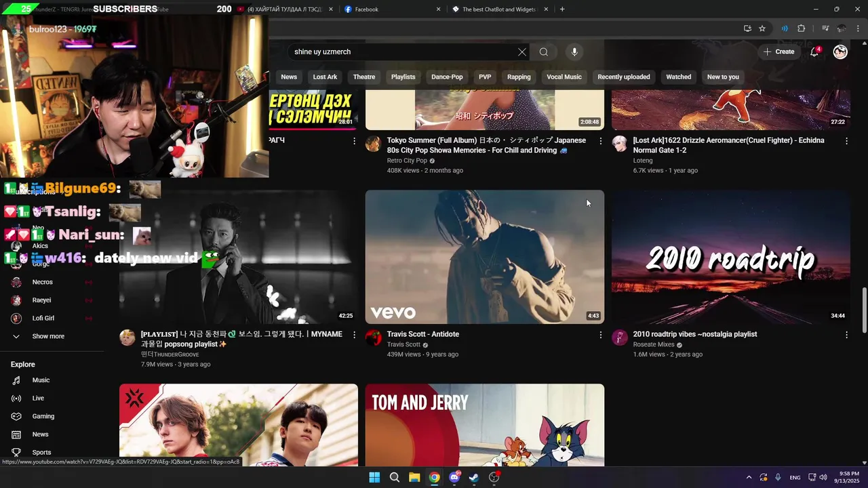Bookmark this page with the star icon
Image resolution: width=868 pixels, height=488 pixels.
762,28
